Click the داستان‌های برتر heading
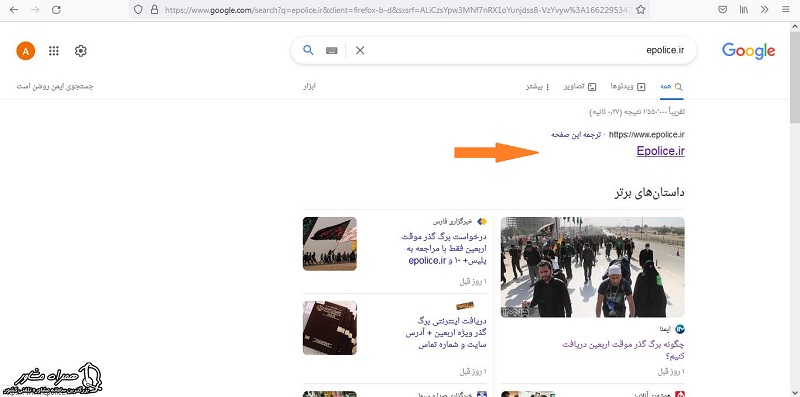The width and height of the screenshot is (800, 397). tap(649, 193)
